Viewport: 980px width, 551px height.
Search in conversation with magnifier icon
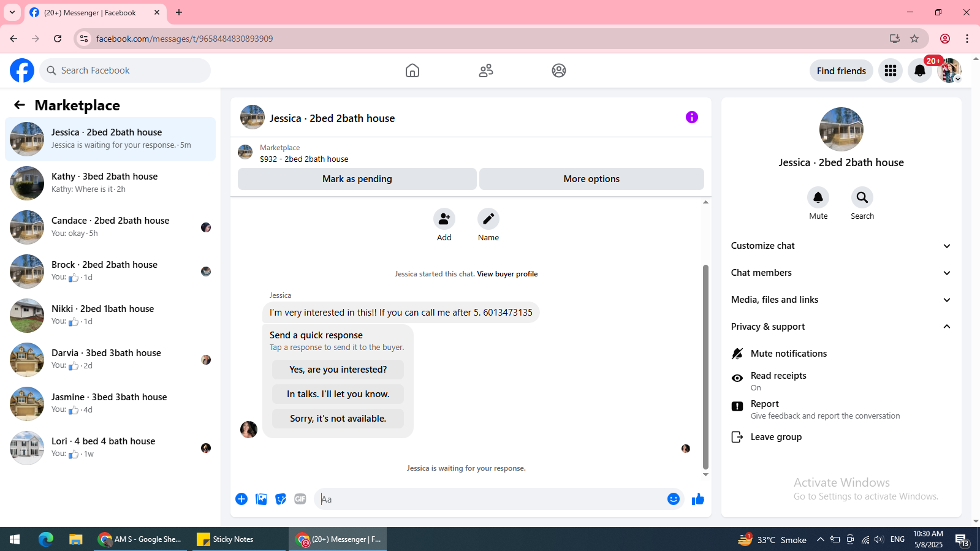pyautogui.click(x=862, y=197)
